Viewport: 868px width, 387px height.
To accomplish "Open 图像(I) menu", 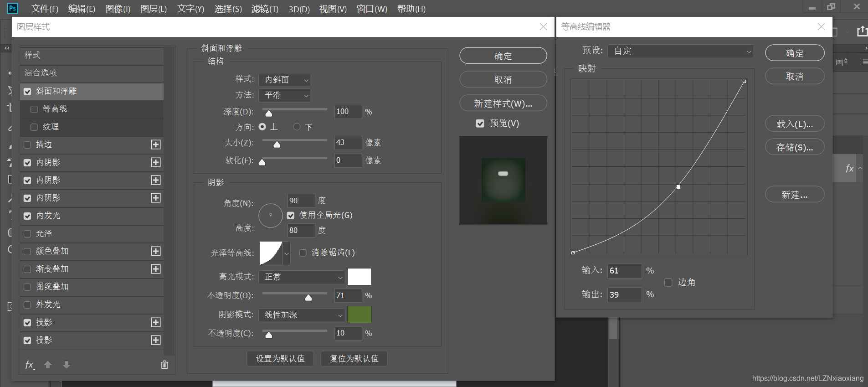I will (x=118, y=9).
